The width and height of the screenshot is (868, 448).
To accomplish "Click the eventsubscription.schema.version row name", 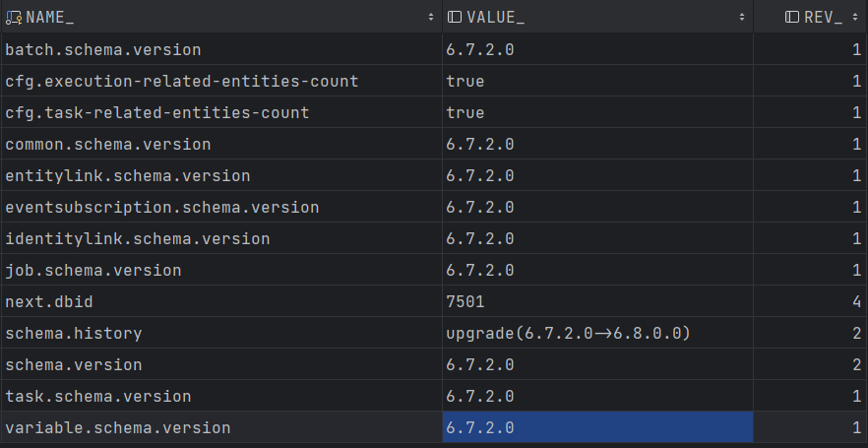I will pyautogui.click(x=162, y=207).
